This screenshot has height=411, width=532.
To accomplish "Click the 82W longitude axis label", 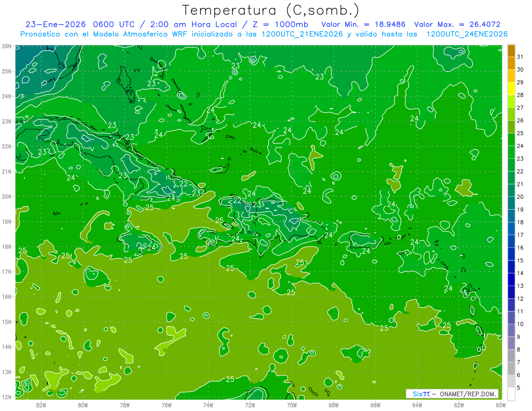I will [41, 405].
